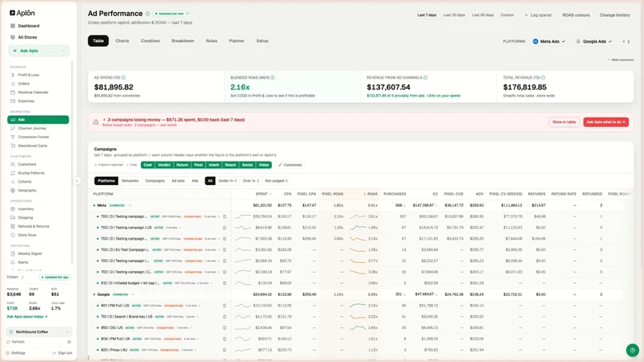Click the Shipping truck icon

13,217
